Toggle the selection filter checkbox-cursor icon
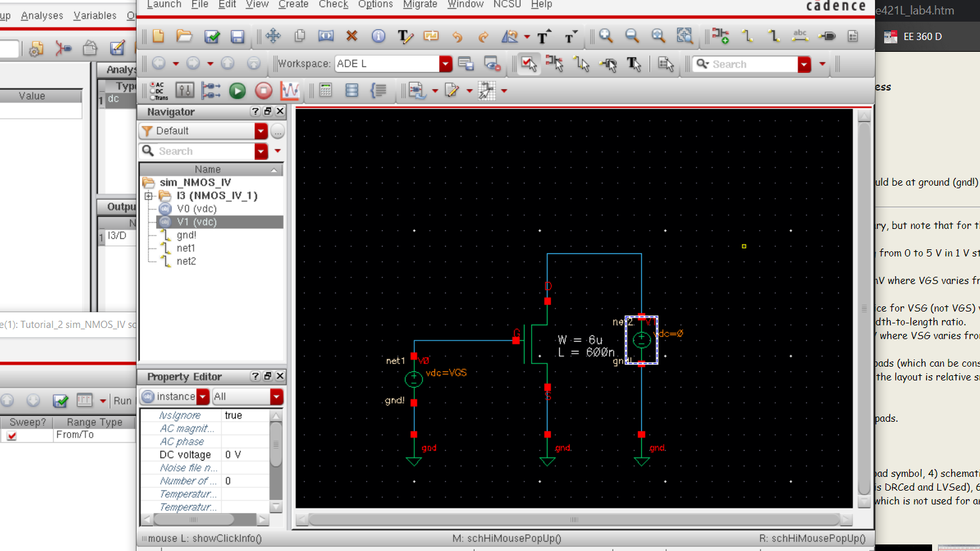The width and height of the screenshot is (980, 551). (x=528, y=64)
